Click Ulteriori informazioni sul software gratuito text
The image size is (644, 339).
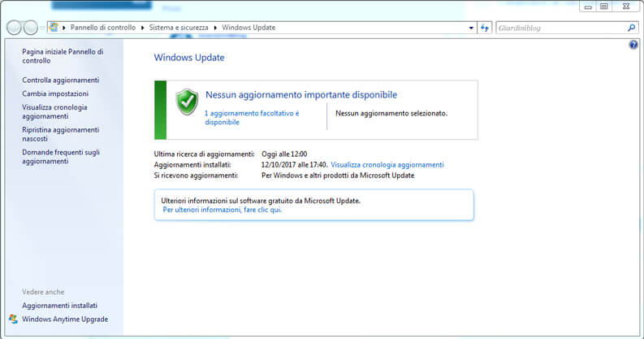[x=261, y=201]
